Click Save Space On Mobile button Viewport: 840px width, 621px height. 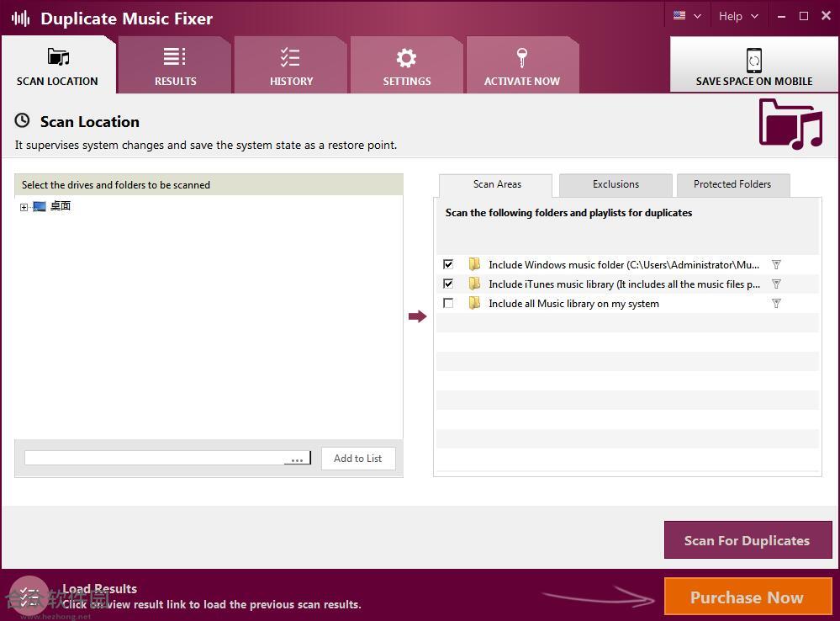753,64
